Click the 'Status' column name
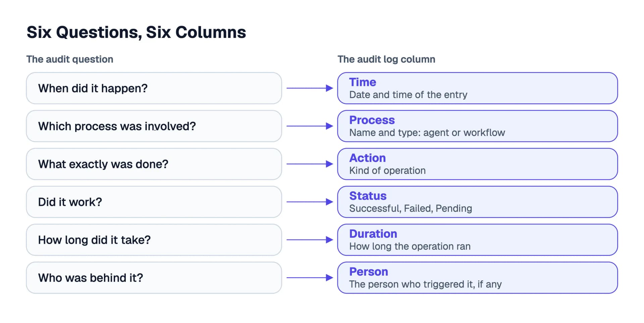Viewport: 644px width, 323px height. [x=368, y=196]
